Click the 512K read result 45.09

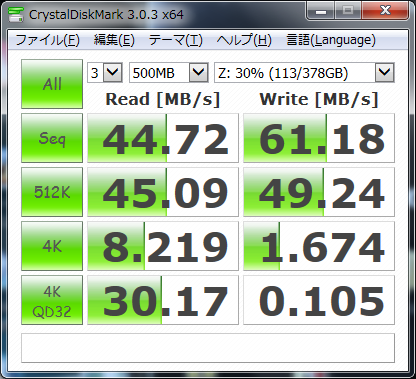click(x=163, y=192)
